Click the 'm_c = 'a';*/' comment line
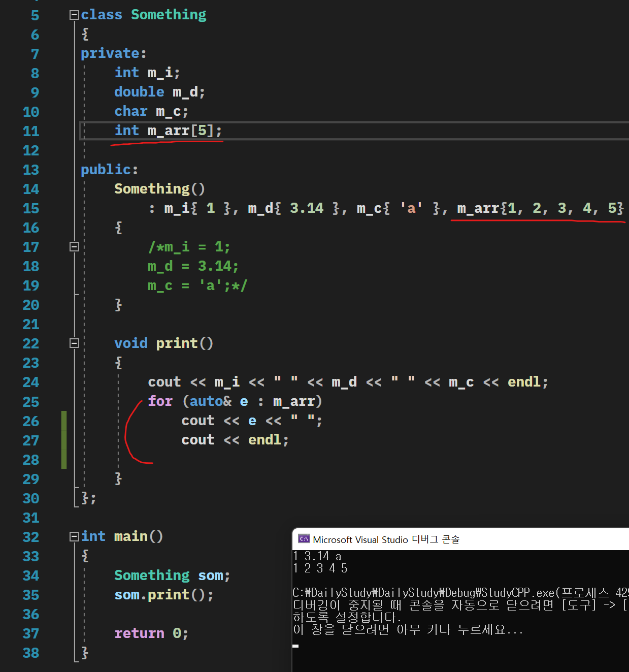Screen dimensions: 629x672 (197, 285)
